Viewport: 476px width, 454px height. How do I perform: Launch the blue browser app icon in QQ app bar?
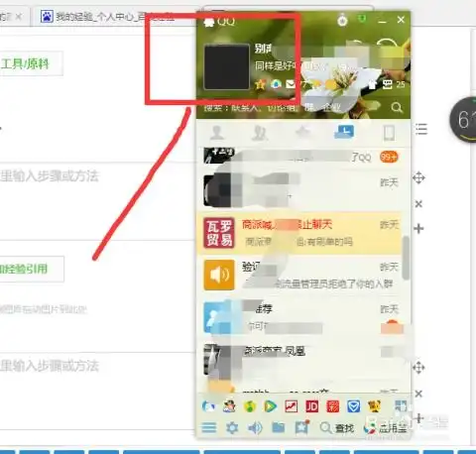pyautogui.click(x=208, y=406)
